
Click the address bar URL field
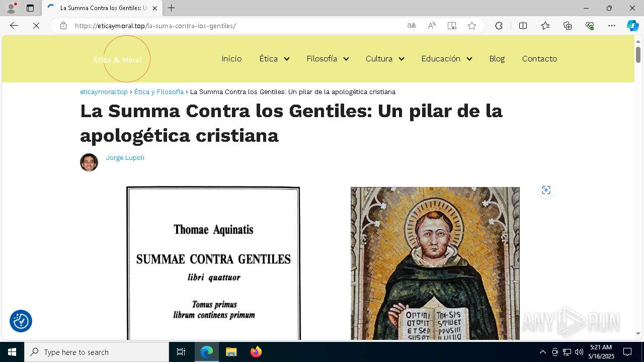[236, 26]
